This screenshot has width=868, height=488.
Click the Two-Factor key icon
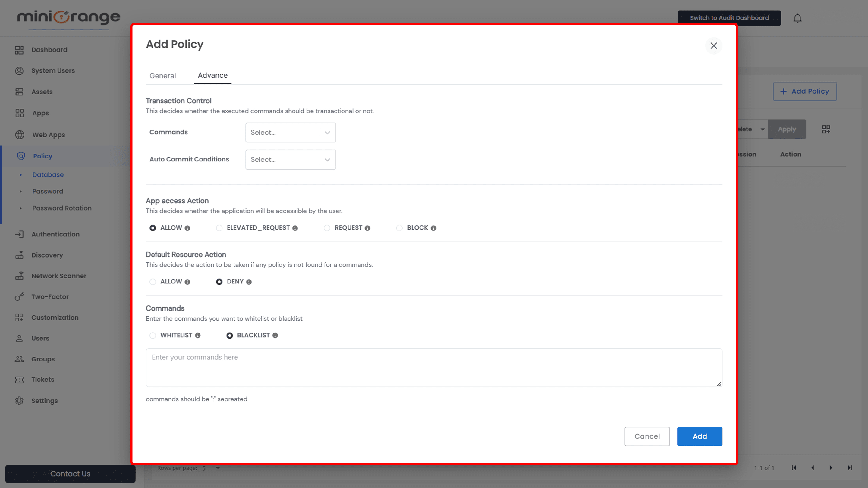click(19, 297)
